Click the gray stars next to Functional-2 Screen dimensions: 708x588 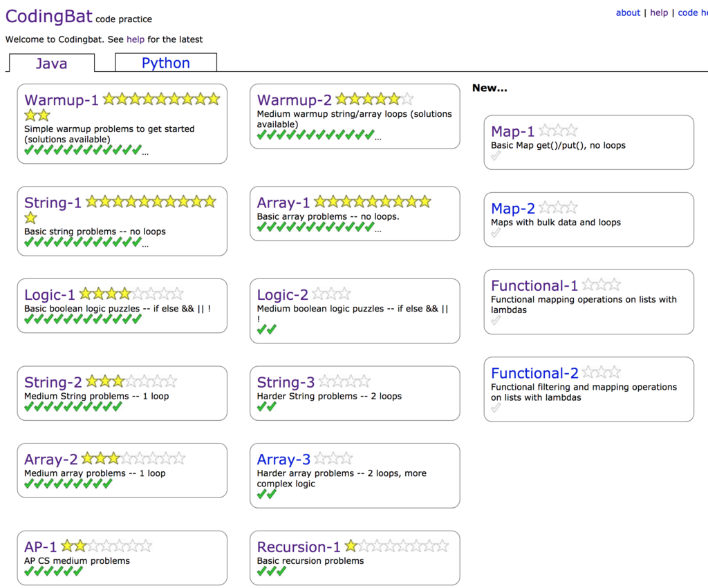(x=602, y=372)
